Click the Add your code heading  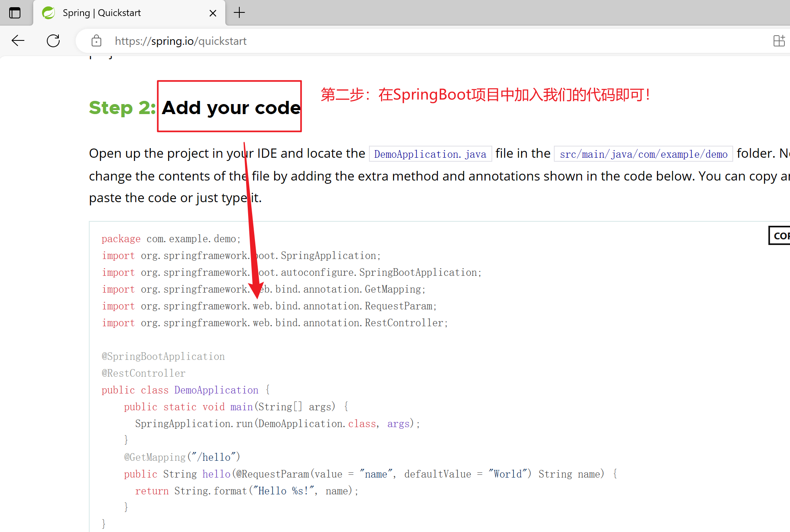(231, 108)
